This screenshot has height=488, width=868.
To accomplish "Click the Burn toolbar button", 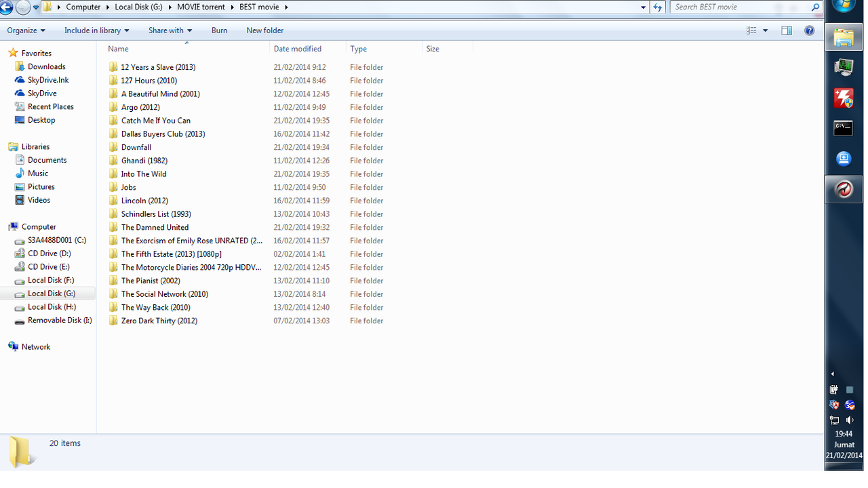I will 219,30.
